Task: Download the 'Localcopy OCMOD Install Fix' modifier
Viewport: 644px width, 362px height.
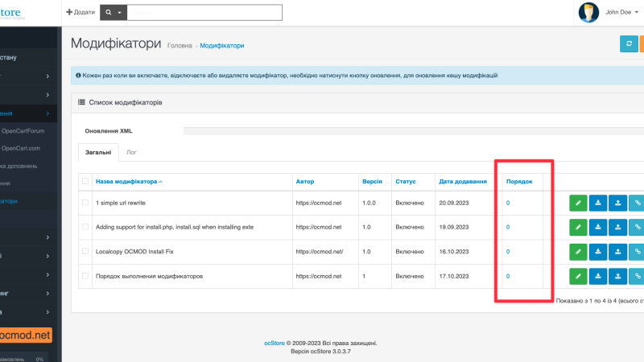Action: 598,252
